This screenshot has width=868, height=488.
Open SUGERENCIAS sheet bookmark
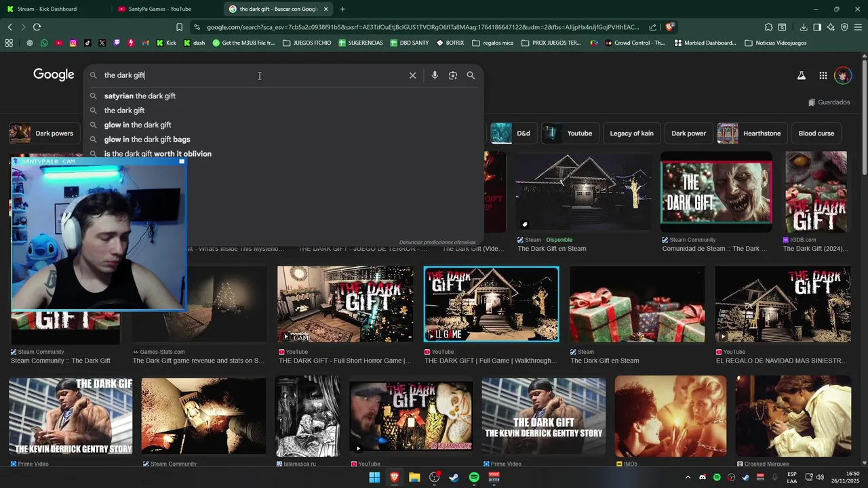[x=360, y=43]
